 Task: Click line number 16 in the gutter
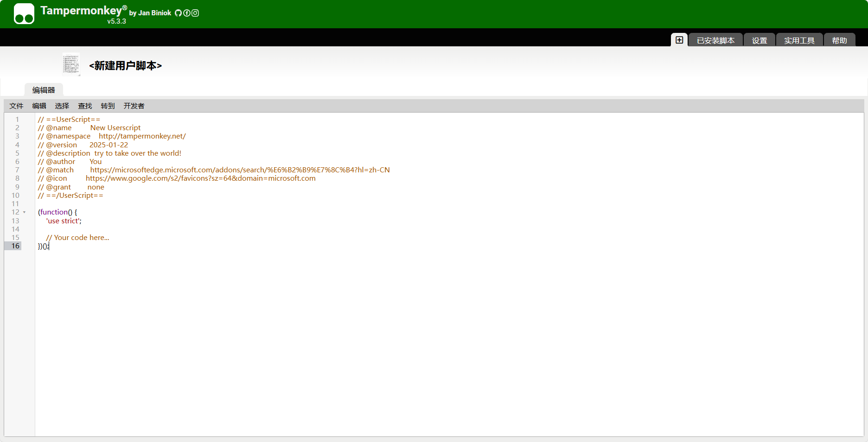point(15,246)
